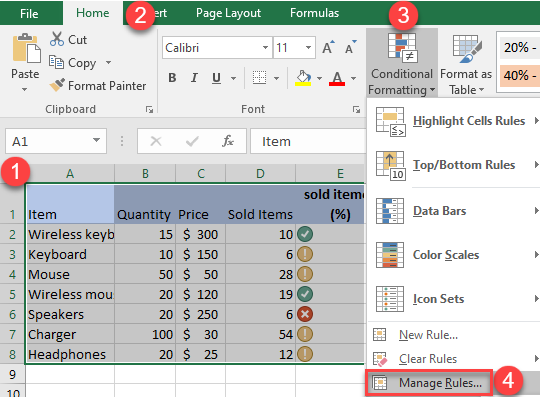Select sold items cell showing 28
540x397 pixels.
[260, 274]
